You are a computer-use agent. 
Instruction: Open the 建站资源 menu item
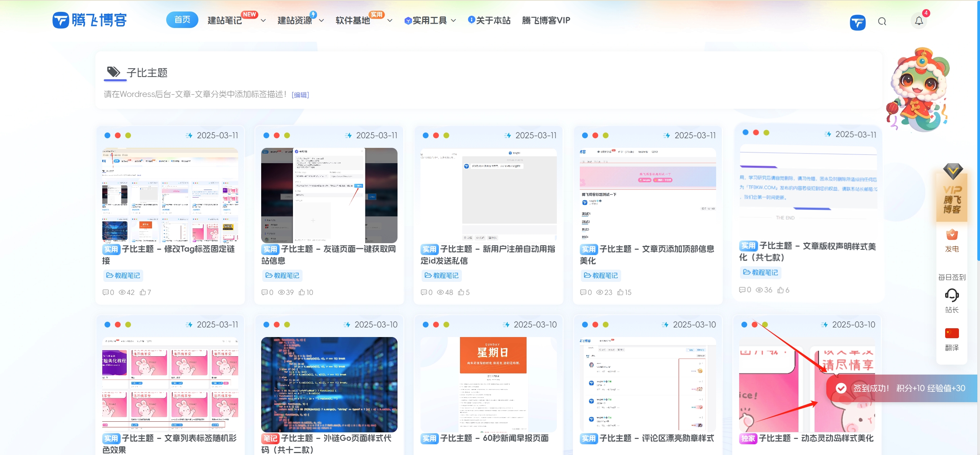click(295, 21)
